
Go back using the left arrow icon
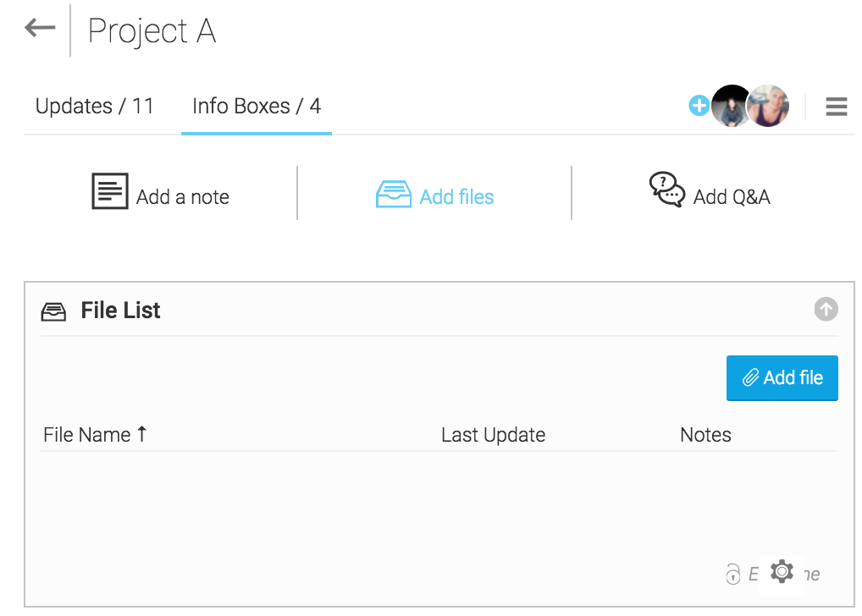click(40, 27)
